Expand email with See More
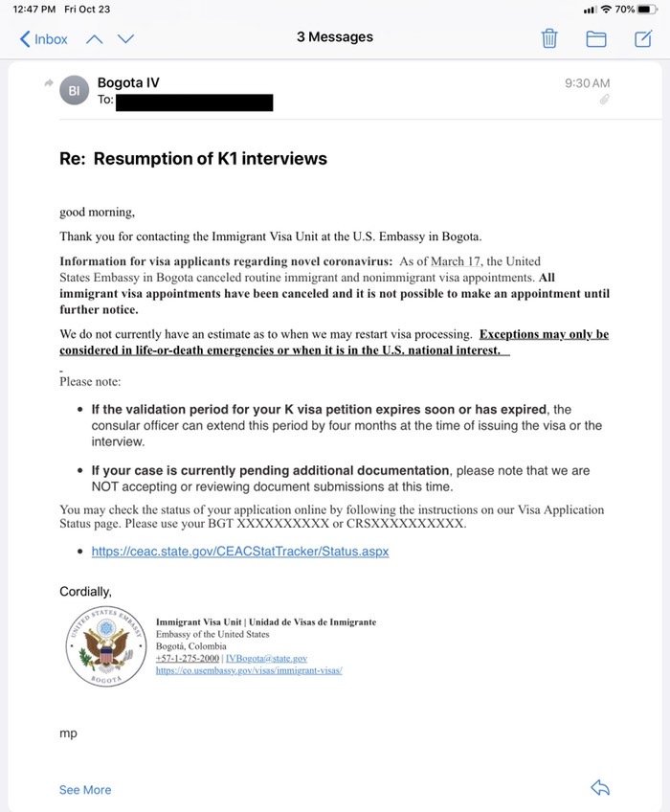The width and height of the screenshot is (670, 812). [85, 790]
